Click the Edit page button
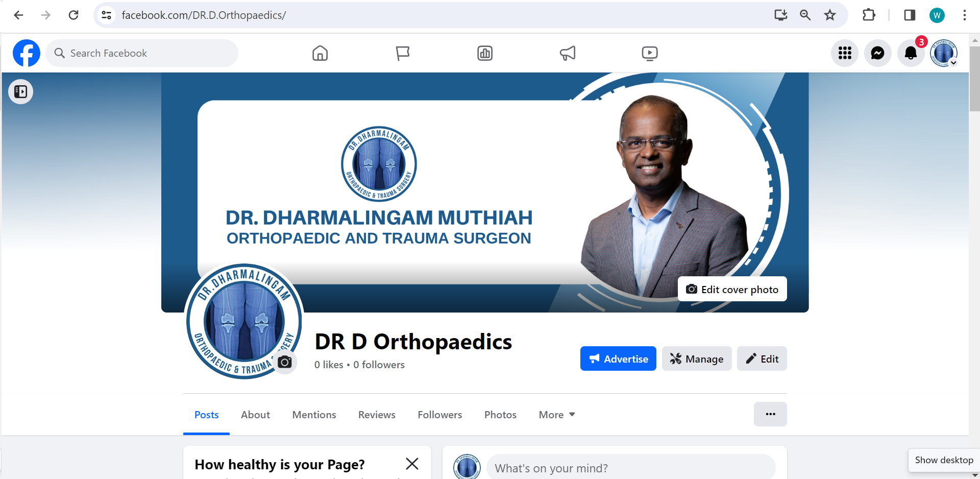Viewport: 980px width, 479px height. click(x=762, y=358)
